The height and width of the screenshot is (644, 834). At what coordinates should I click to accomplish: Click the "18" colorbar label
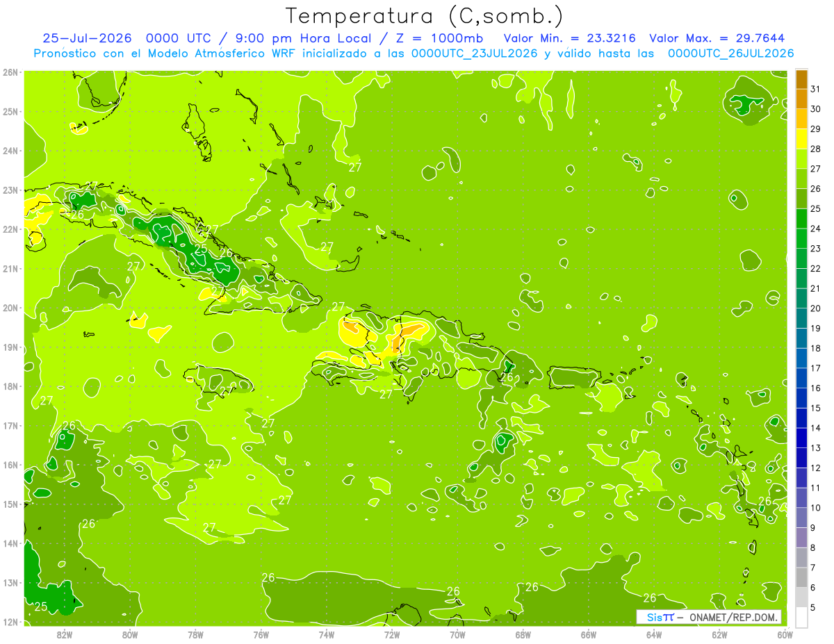[816, 348]
